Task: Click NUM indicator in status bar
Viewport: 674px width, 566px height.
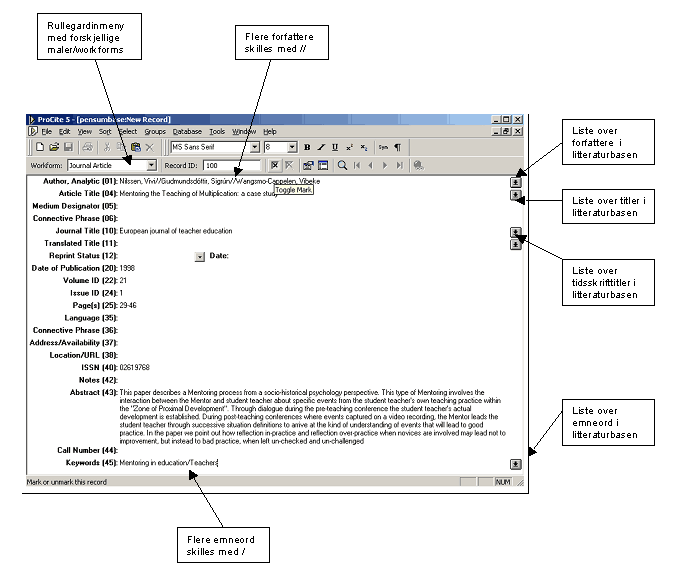Action: (503, 482)
